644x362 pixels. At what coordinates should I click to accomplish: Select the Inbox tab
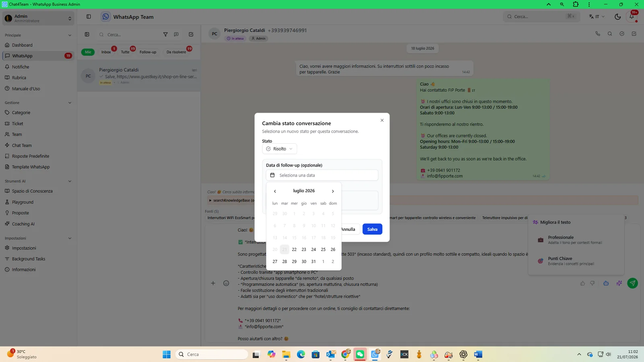(x=106, y=52)
